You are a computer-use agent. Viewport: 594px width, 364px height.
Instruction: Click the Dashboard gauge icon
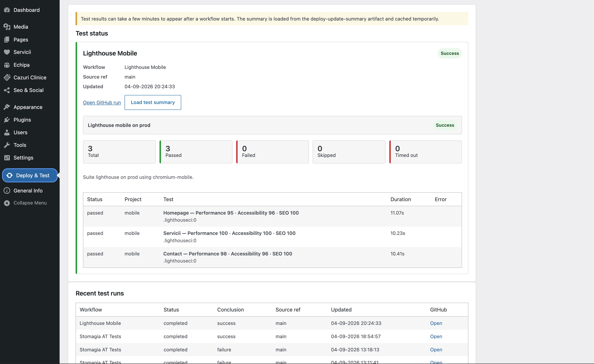[7, 10]
